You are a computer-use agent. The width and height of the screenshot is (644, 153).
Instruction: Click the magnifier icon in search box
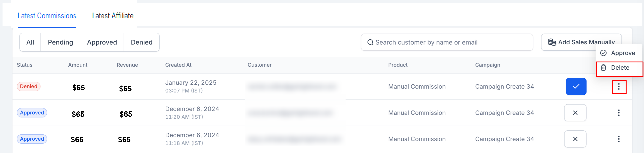[x=370, y=42]
